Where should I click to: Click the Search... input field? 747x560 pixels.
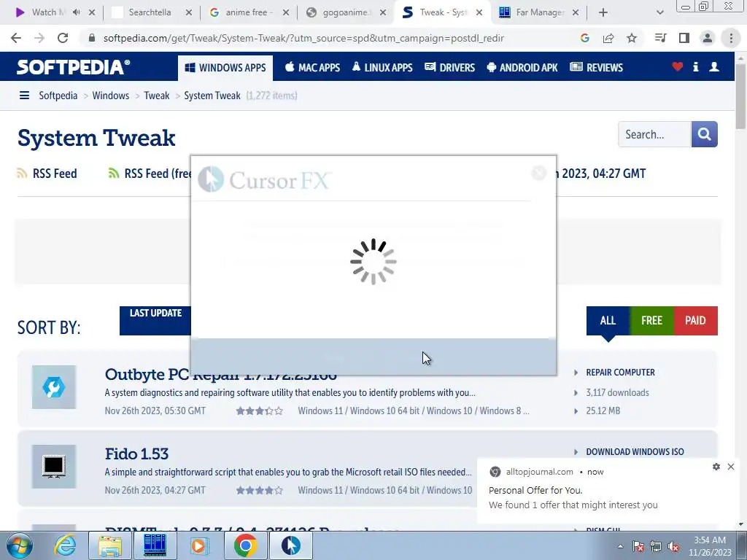coord(654,134)
